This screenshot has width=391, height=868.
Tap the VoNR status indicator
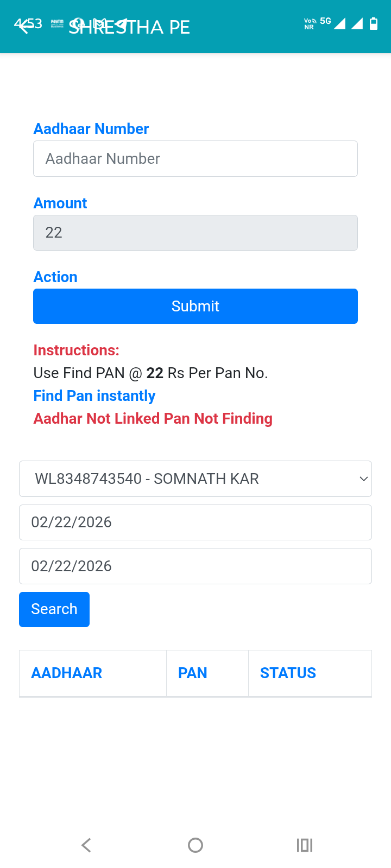[x=308, y=23]
